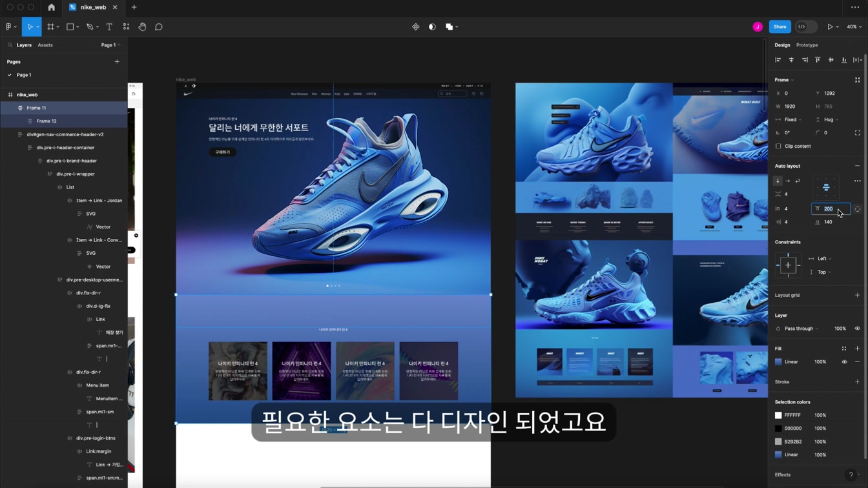Click the Align vertical centers icon

(831, 60)
